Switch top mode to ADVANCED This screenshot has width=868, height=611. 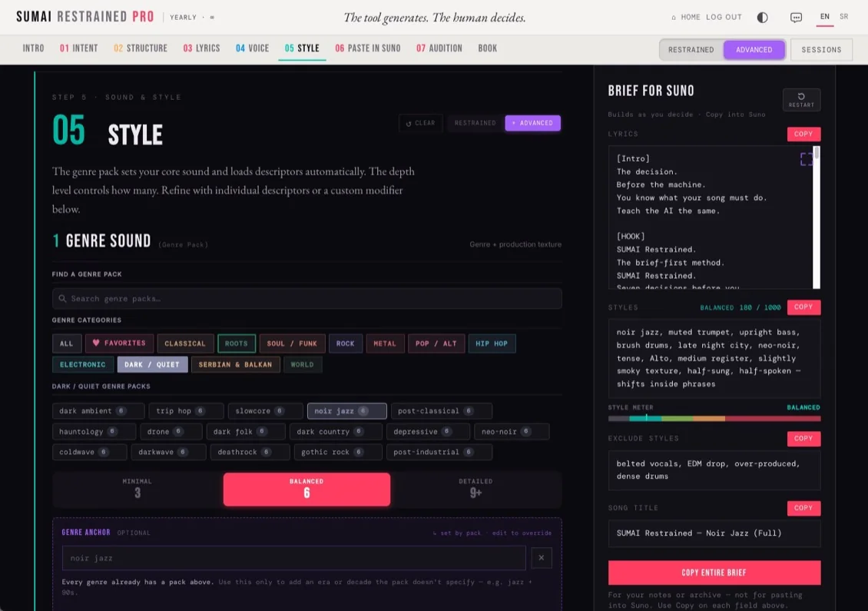[x=754, y=50]
